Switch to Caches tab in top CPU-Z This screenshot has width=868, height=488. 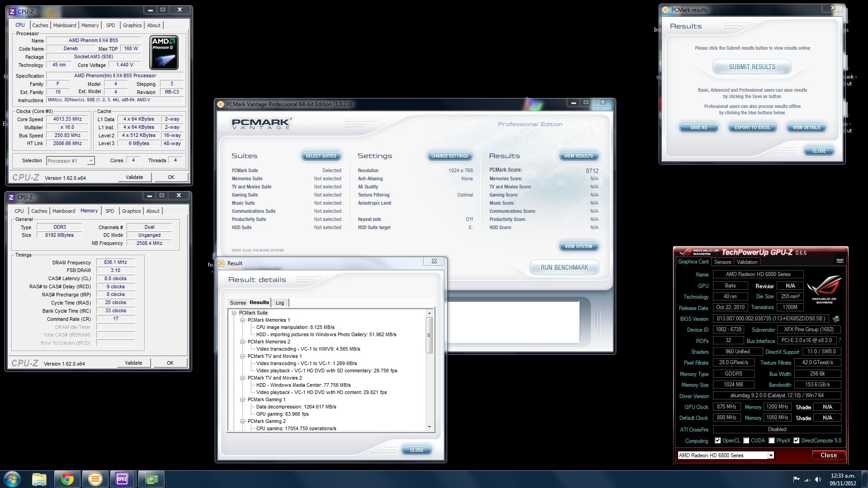pos(40,25)
